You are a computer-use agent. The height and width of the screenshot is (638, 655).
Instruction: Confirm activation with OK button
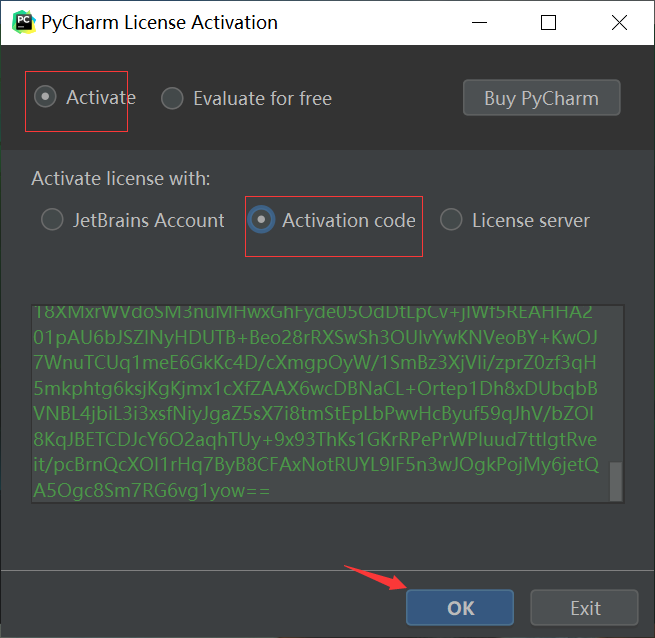coord(460,608)
